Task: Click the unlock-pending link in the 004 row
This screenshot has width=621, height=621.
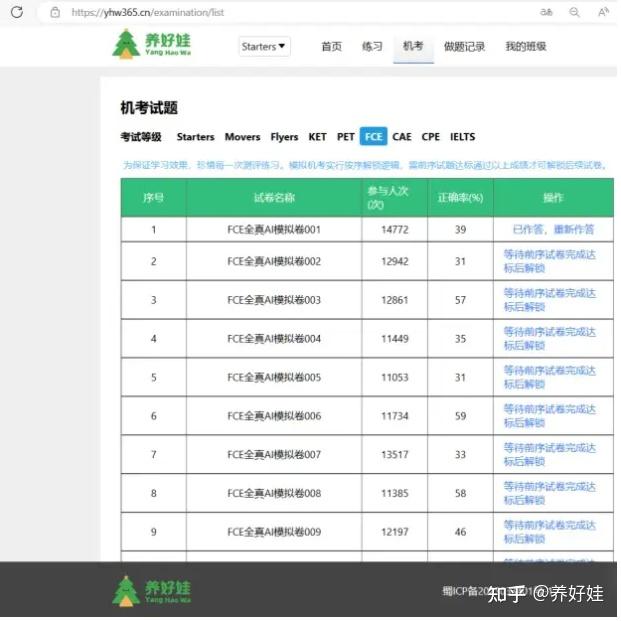Action: coord(549,338)
